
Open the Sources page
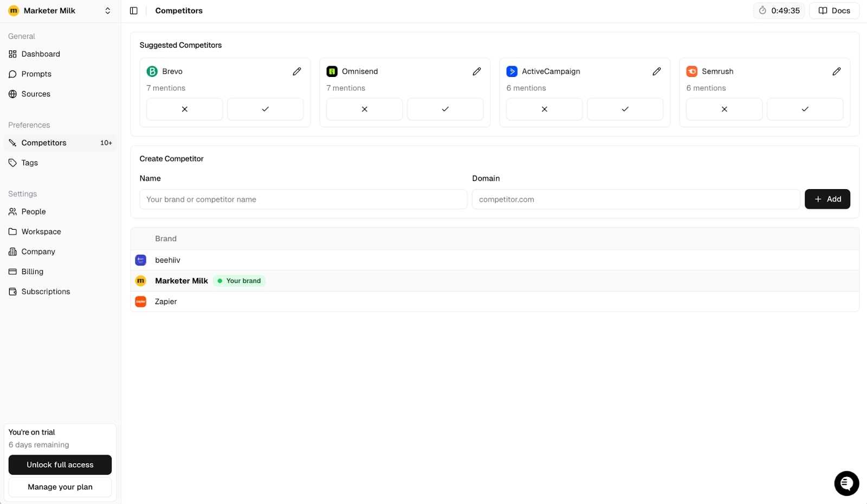60,94
